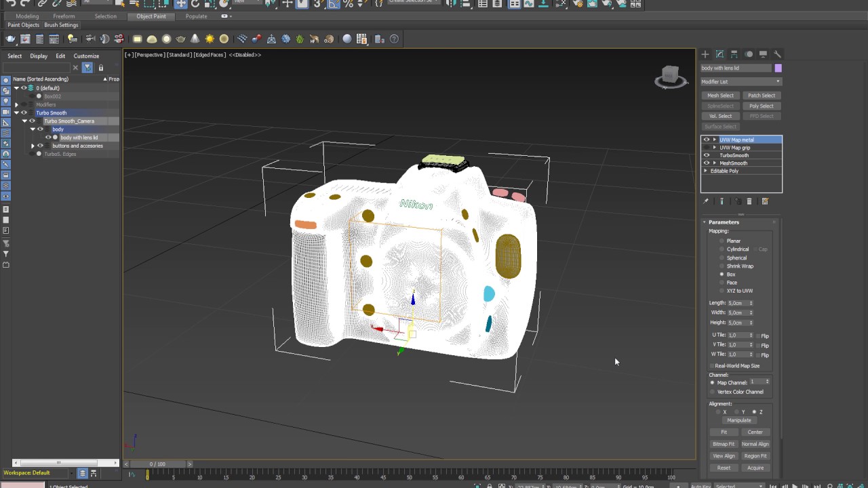Viewport: 868px width, 488px height.
Task: Click the Poly Select button
Action: click(762, 106)
